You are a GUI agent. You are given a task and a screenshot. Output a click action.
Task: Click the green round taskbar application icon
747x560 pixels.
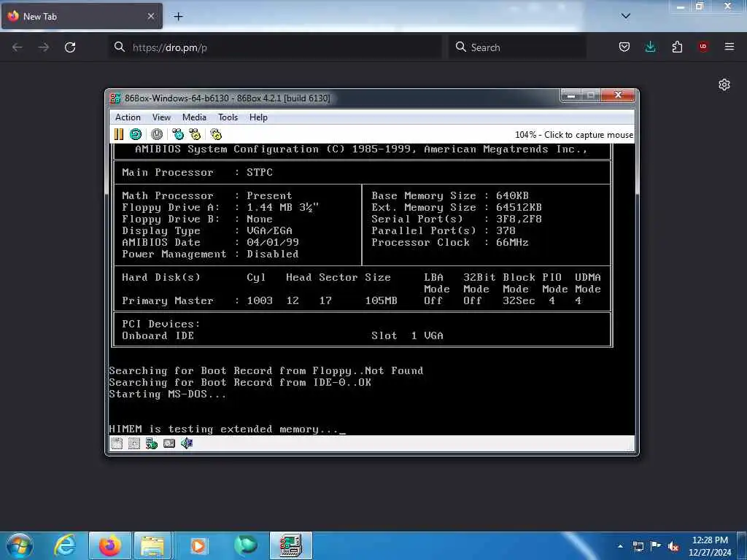pyautogui.click(x=246, y=545)
